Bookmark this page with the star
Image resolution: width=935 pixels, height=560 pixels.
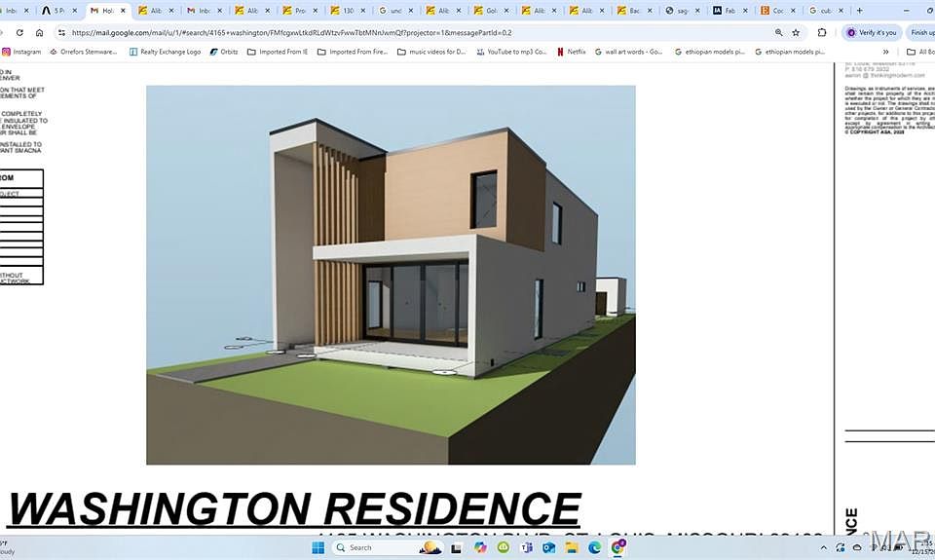pyautogui.click(x=796, y=33)
